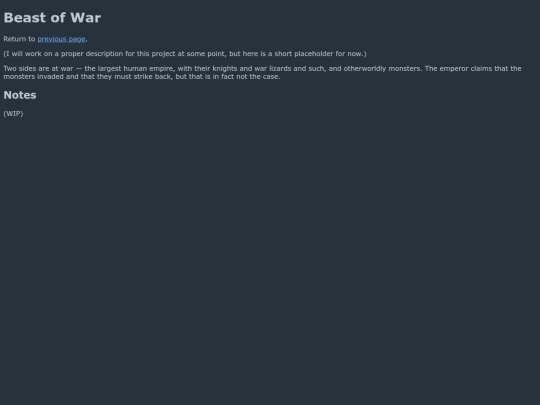This screenshot has height=405, width=540.
Task: Select the "(WIP)" placeholder text
Action: (x=13, y=114)
